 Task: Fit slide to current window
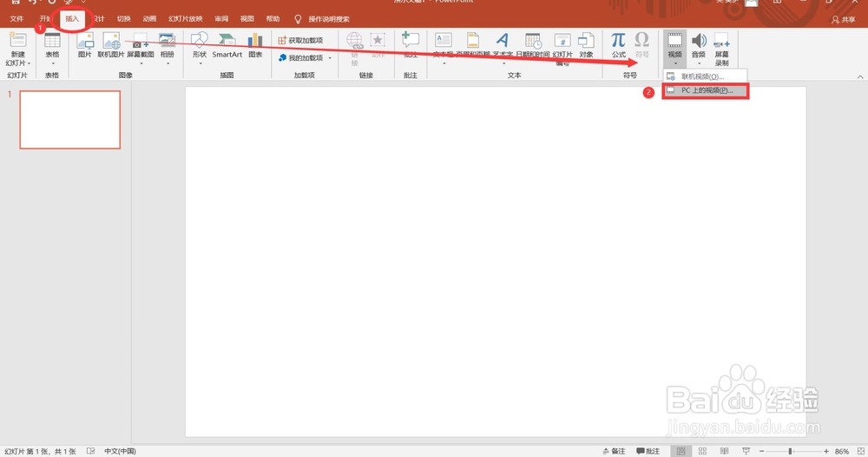click(861, 451)
